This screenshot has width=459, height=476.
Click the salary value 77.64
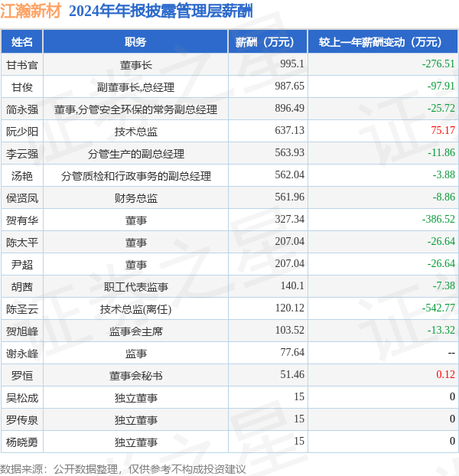pyautogui.click(x=291, y=352)
